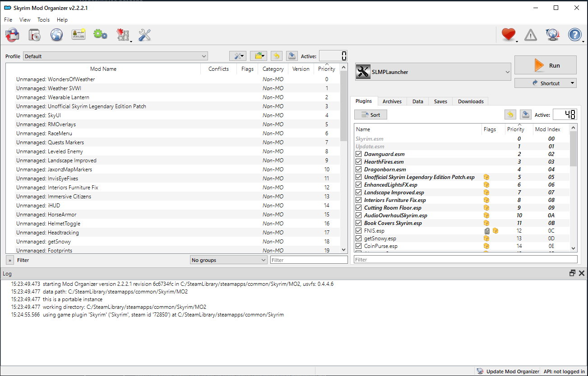The height and width of the screenshot is (376, 588).
Task: Open the Profiles ID card toolbar icon
Action: coord(79,35)
